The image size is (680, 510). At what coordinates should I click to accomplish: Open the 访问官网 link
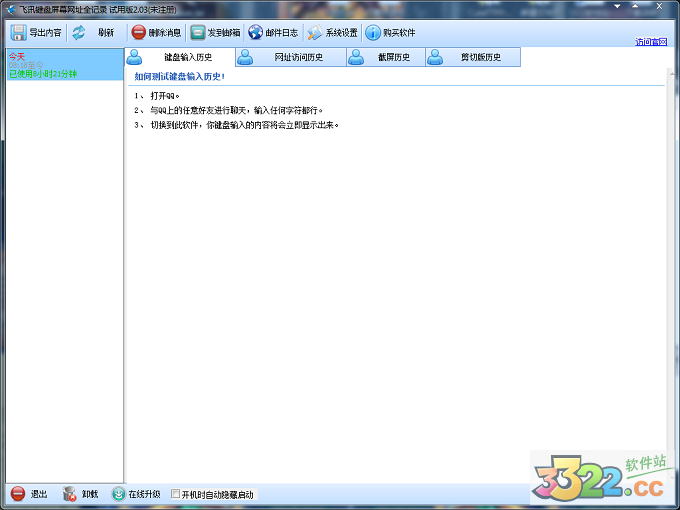click(651, 42)
